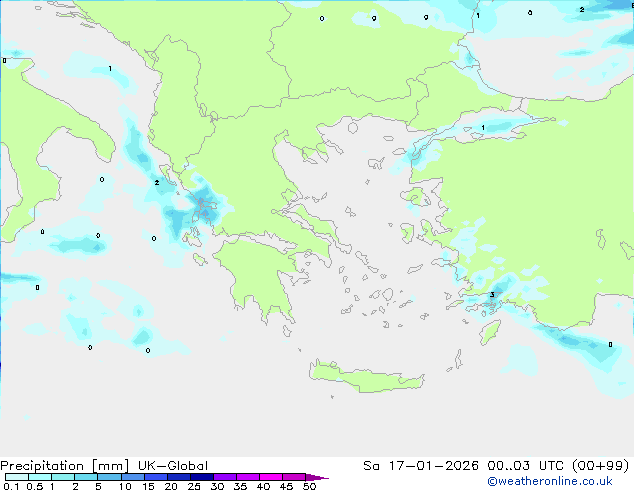
Task: Click the over-50 arrow tip of legend
Action: [317, 477]
